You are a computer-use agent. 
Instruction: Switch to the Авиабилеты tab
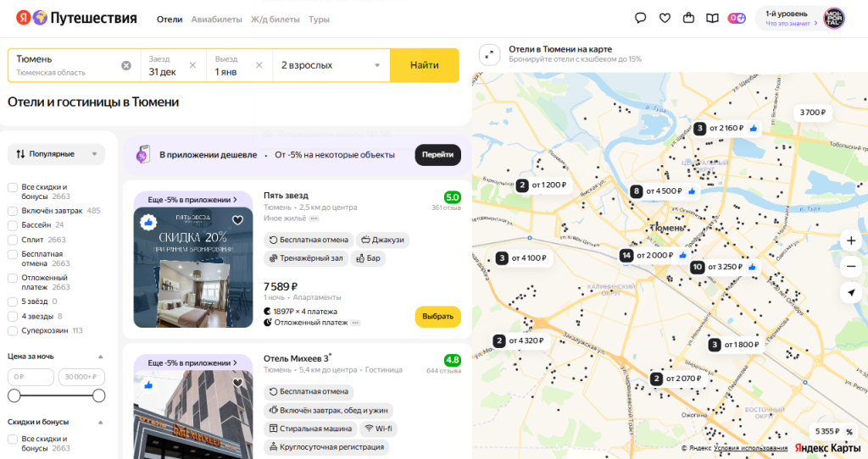(216, 19)
